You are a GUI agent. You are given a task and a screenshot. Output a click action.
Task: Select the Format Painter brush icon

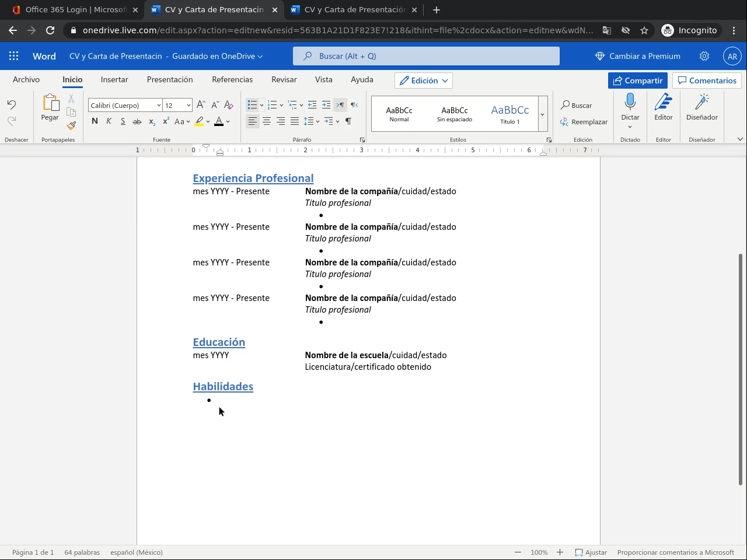pyautogui.click(x=71, y=125)
